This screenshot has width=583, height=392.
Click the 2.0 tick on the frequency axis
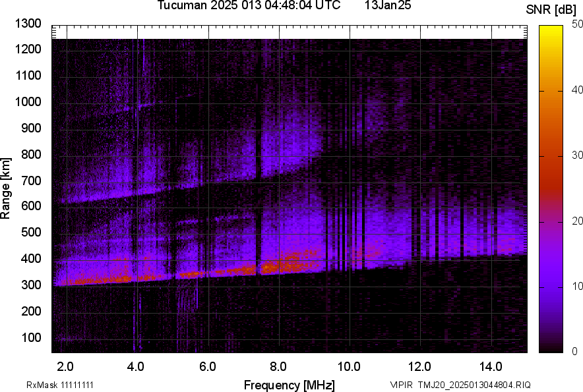[x=65, y=366]
